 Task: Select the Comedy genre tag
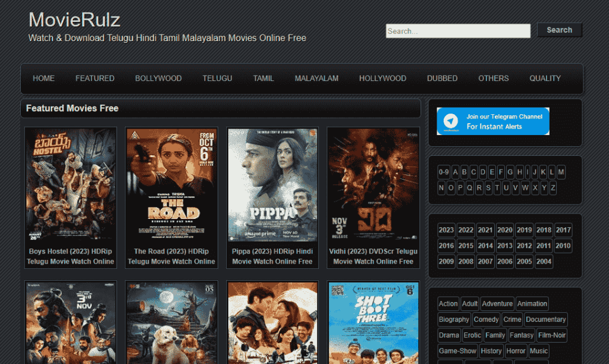(486, 319)
